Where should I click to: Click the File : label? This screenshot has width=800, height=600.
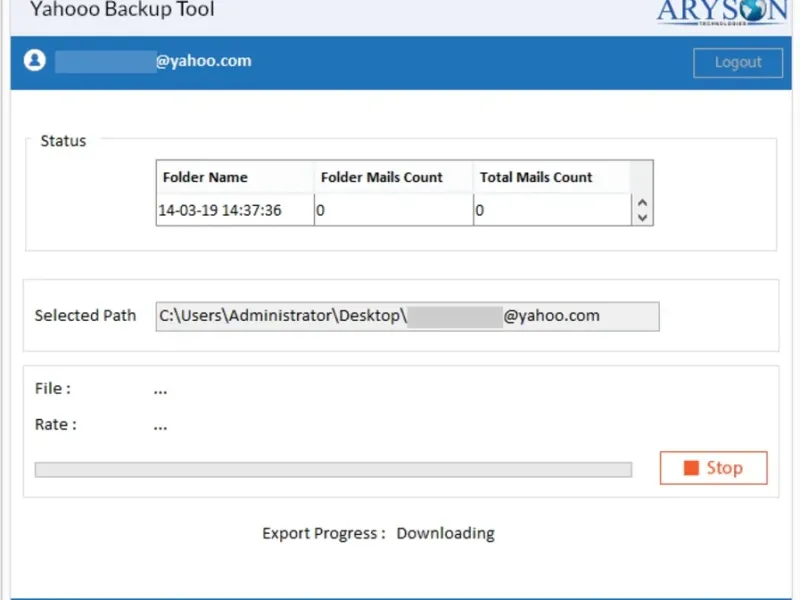(53, 388)
